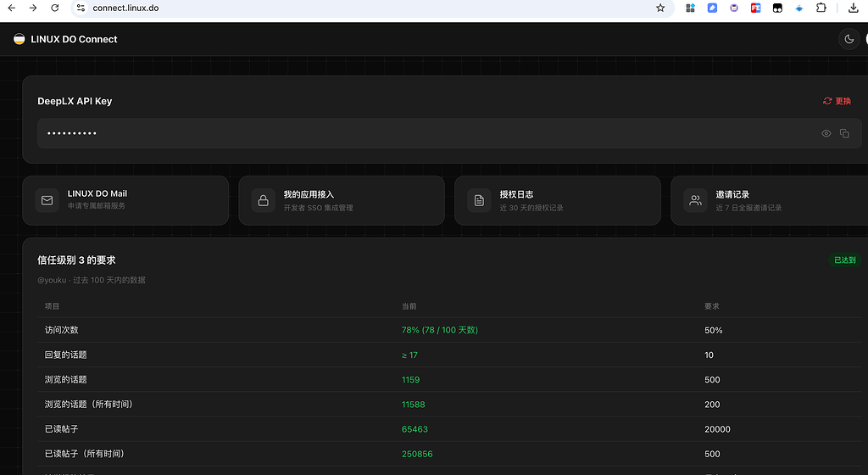The image size is (868, 475).
Task: Open the Extensions puzzle-piece menu
Action: 821,8
